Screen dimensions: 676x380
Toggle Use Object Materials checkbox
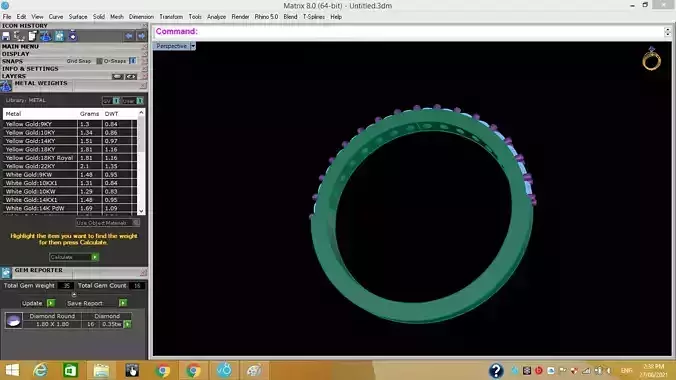(136, 223)
